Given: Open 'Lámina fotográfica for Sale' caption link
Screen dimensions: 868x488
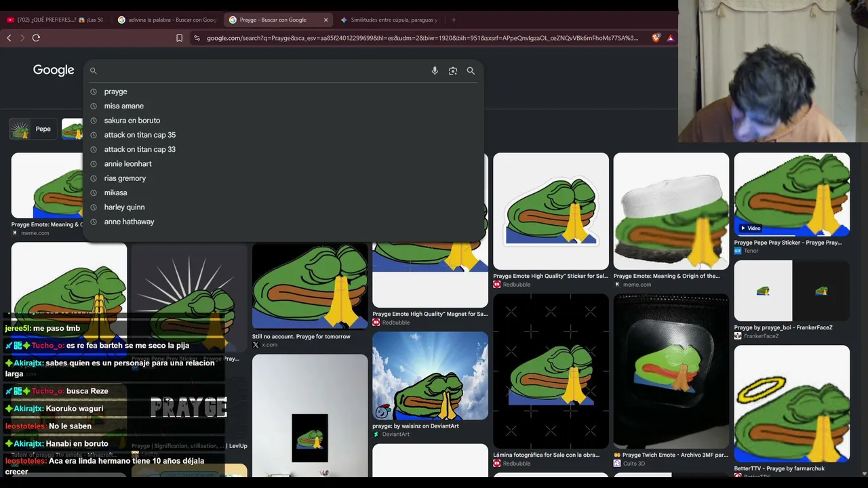Looking at the screenshot, I should tap(546, 455).
